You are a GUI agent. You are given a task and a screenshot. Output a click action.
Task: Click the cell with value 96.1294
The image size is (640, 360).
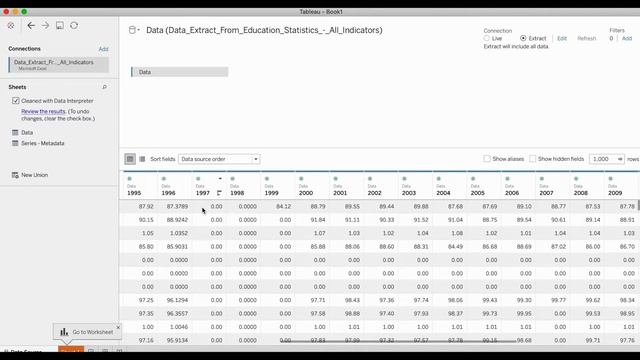[x=177, y=300]
